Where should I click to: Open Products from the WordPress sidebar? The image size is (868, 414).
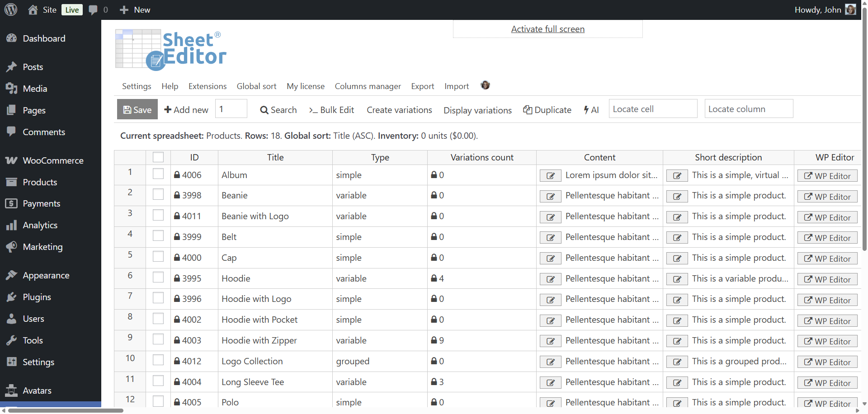click(x=39, y=182)
